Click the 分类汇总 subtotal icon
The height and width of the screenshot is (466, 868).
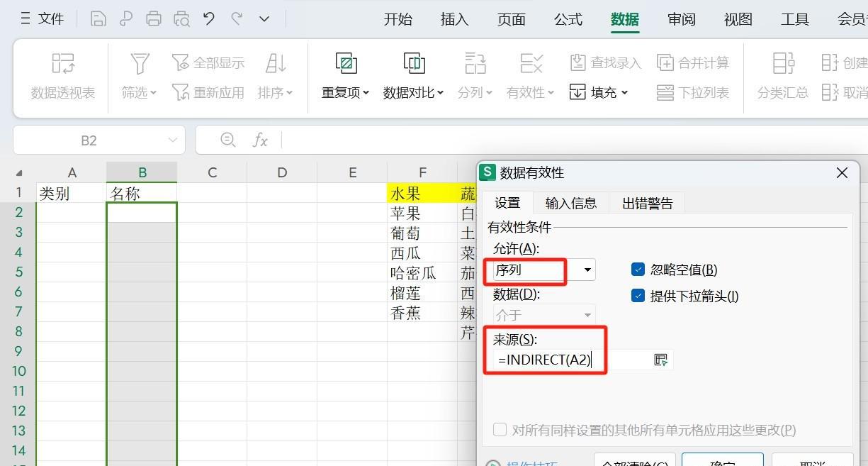click(x=783, y=63)
